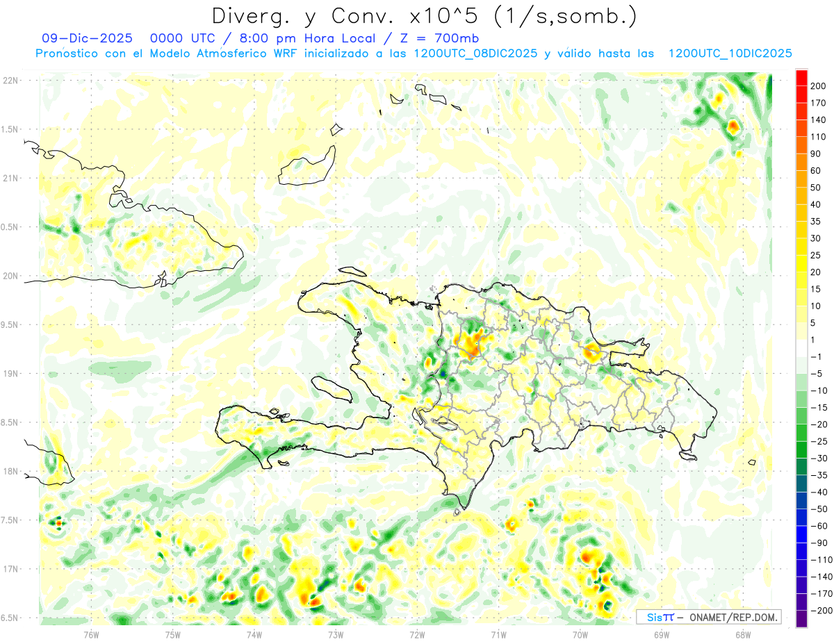This screenshot has width=834, height=644.
Task: Click the colorbar value '-5'
Action: (817, 374)
